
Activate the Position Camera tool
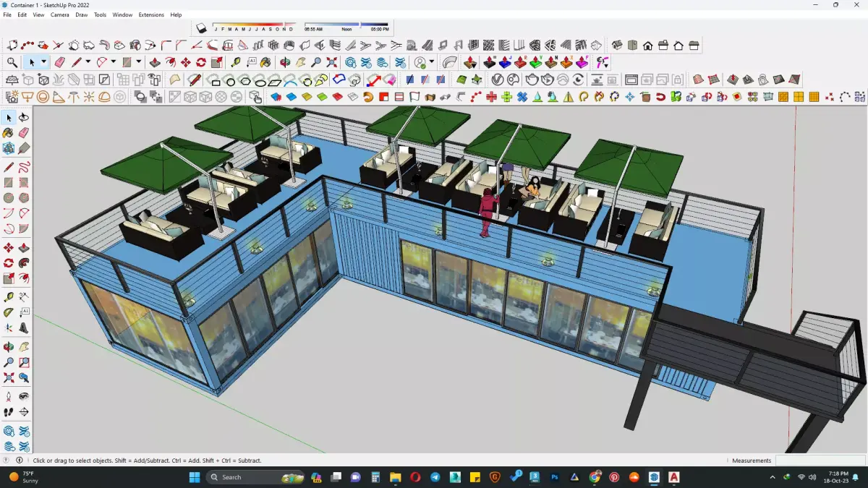click(x=9, y=397)
